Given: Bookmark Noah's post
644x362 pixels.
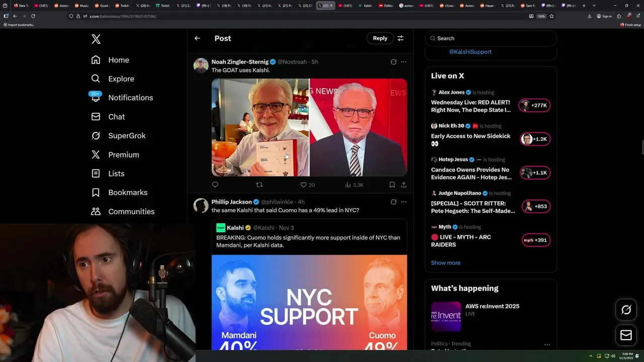Looking at the screenshot, I should [x=392, y=185].
